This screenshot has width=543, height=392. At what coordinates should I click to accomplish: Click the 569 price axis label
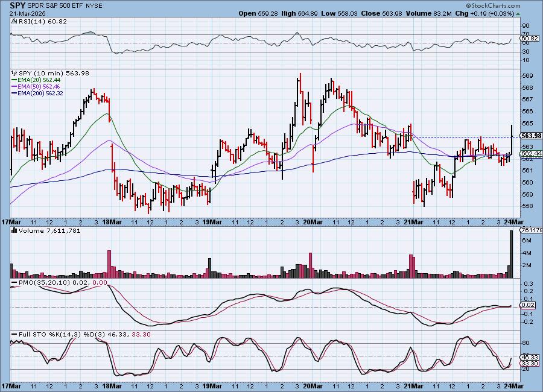[527, 76]
